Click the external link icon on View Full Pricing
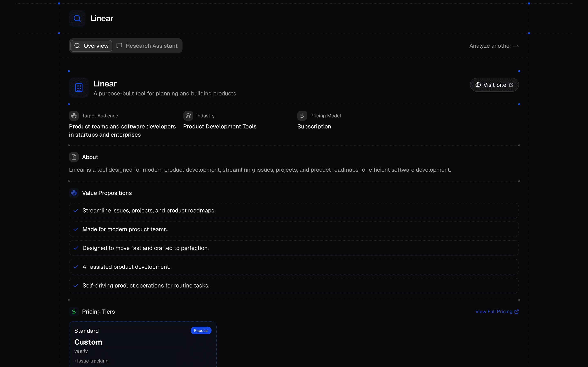Image resolution: width=588 pixels, height=367 pixels. (517, 311)
